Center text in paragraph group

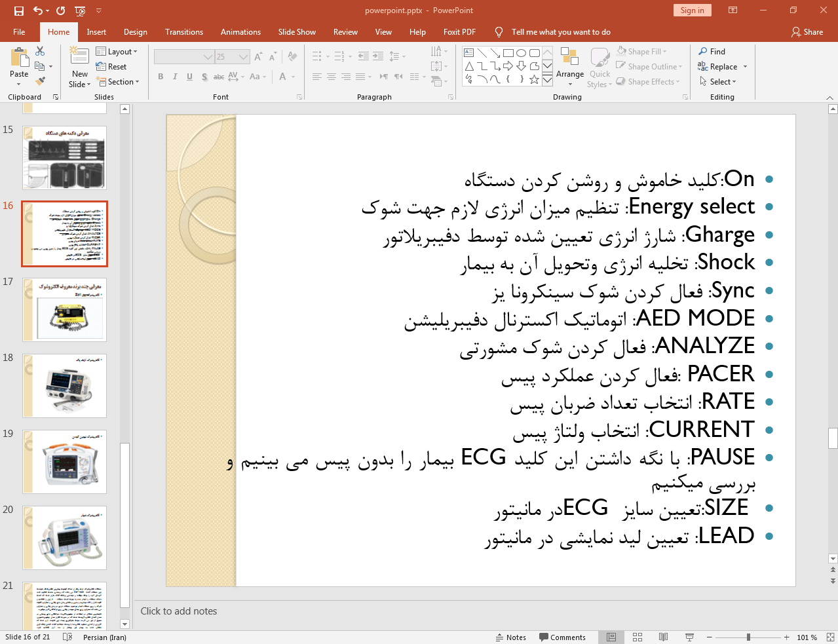pos(332,77)
